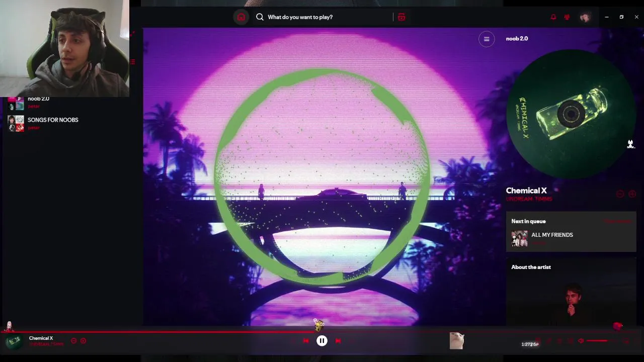Click the 'Chemical X' title in the bottom bar
The height and width of the screenshot is (362, 644).
41,338
